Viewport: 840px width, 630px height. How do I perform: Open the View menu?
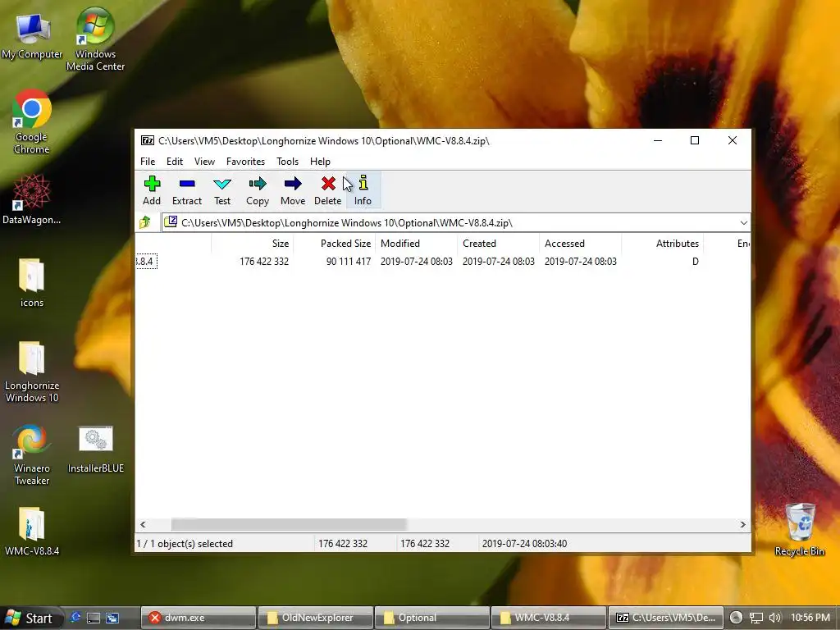click(204, 162)
